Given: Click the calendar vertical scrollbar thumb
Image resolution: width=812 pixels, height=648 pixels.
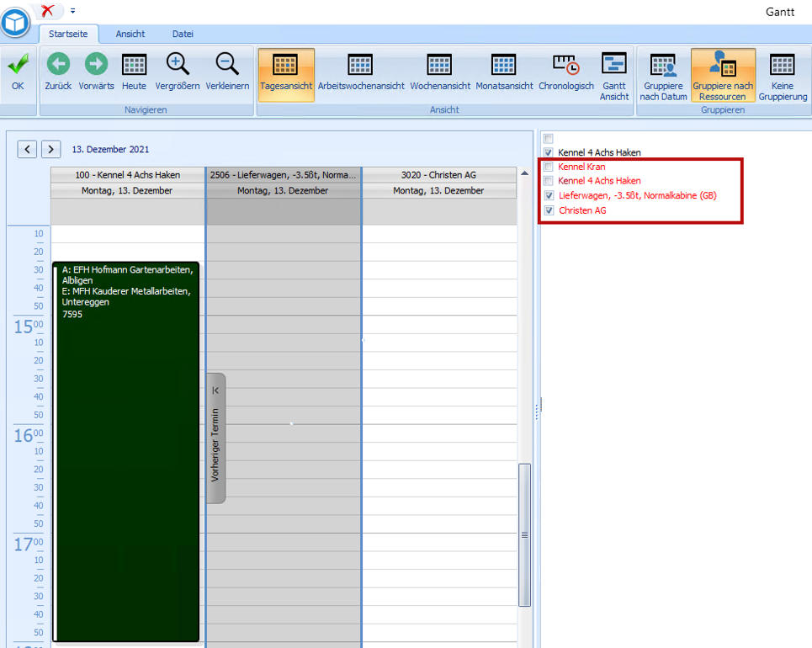Looking at the screenshot, I should pyautogui.click(x=524, y=534).
